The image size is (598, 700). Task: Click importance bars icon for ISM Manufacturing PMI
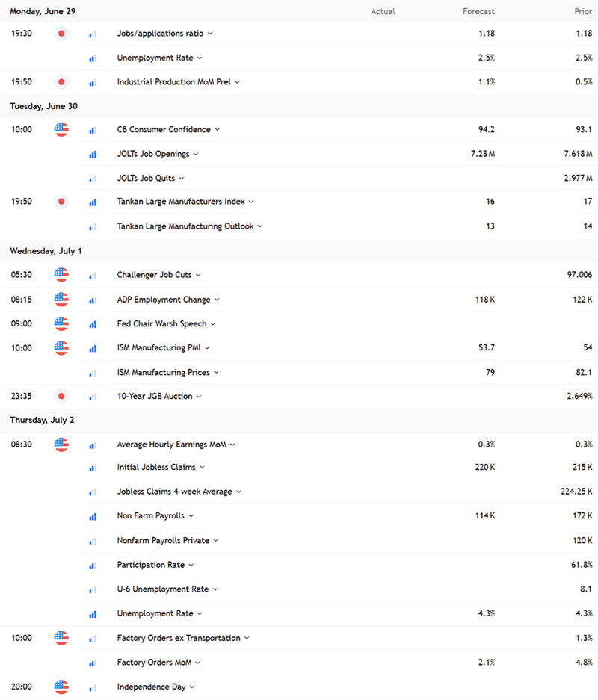coord(93,349)
